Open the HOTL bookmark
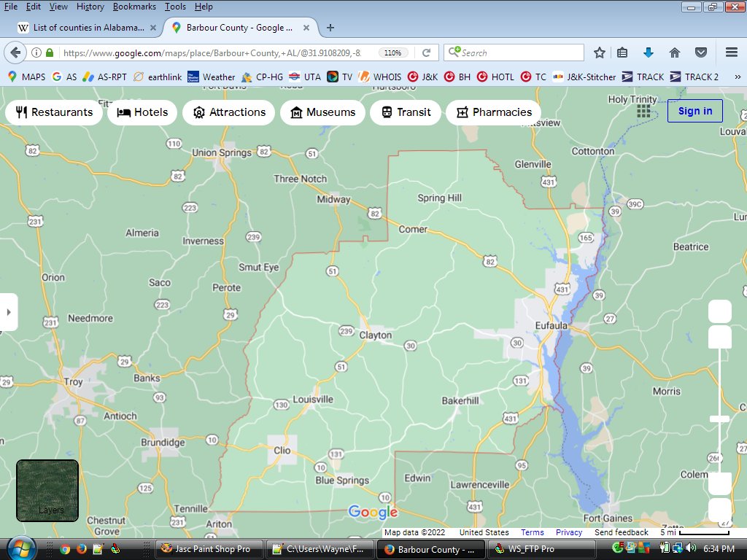The width and height of the screenshot is (747, 560). pos(495,77)
